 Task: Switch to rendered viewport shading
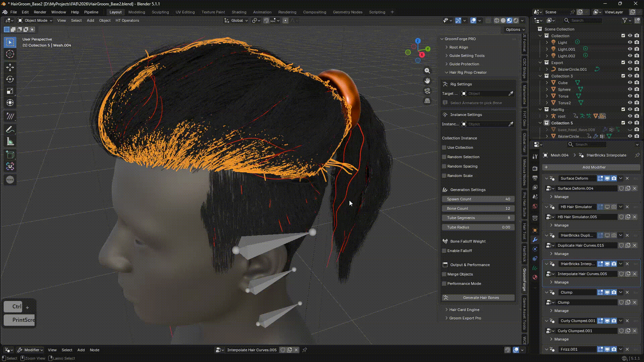(516, 20)
